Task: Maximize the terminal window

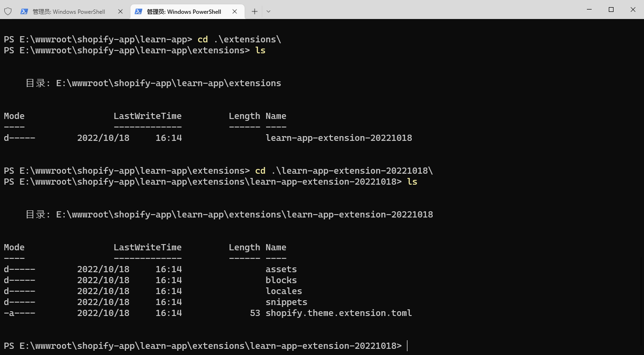Action: point(611,10)
